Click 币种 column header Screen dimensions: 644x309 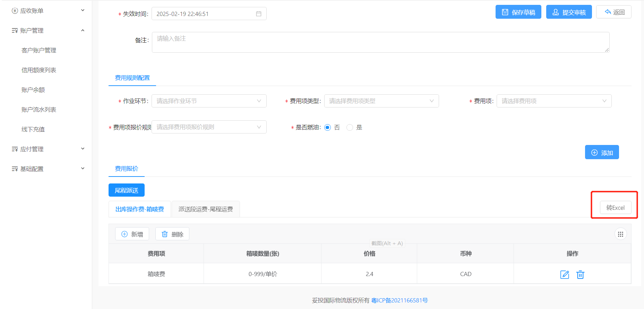point(465,254)
